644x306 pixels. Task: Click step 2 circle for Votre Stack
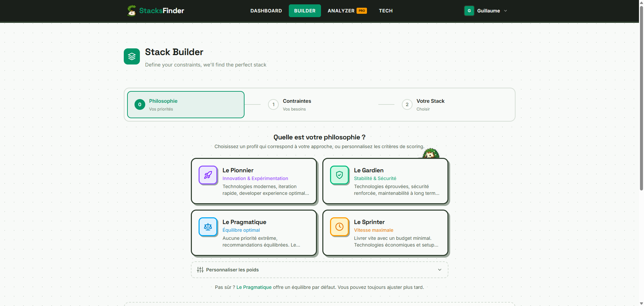pos(407,104)
